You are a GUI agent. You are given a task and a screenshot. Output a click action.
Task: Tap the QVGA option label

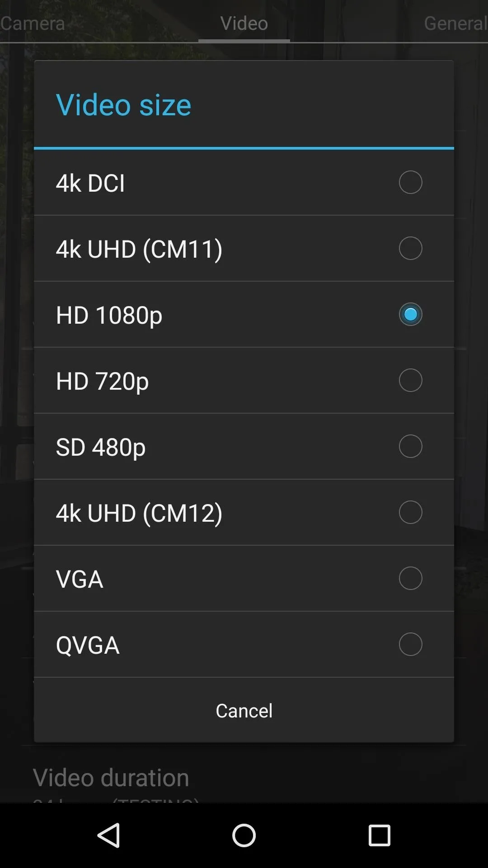pyautogui.click(x=88, y=645)
